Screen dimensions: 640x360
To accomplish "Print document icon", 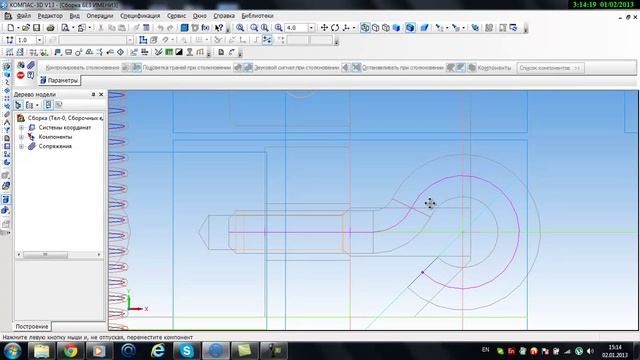I will pos(50,28).
